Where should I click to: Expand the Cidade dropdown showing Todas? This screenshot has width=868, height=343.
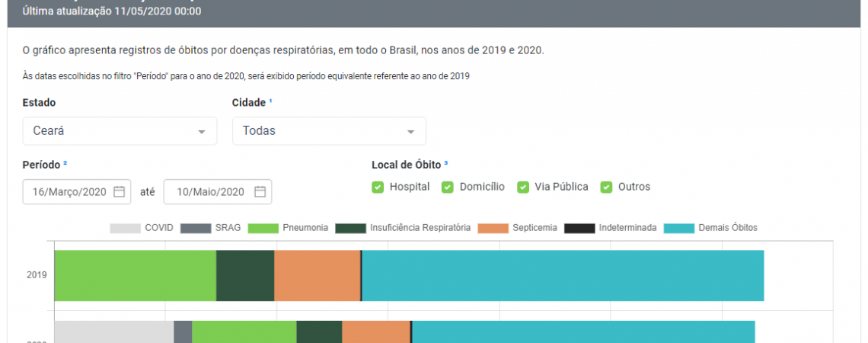pos(329,131)
